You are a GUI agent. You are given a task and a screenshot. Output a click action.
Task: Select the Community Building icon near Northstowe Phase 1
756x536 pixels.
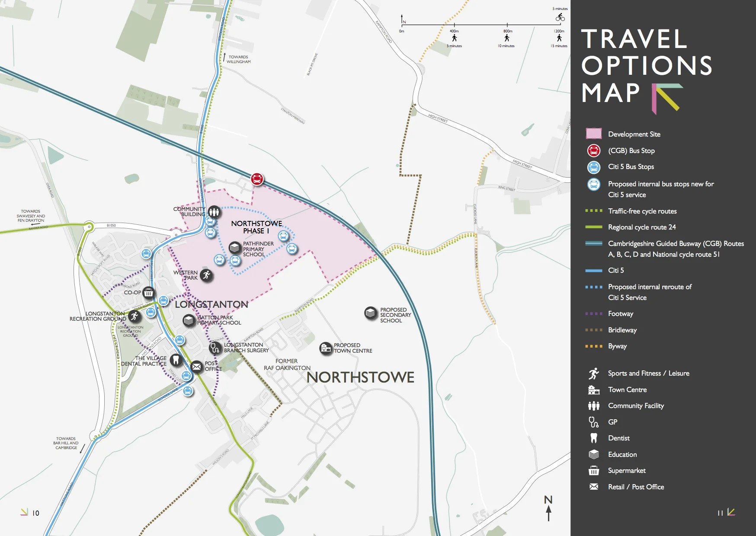point(214,212)
